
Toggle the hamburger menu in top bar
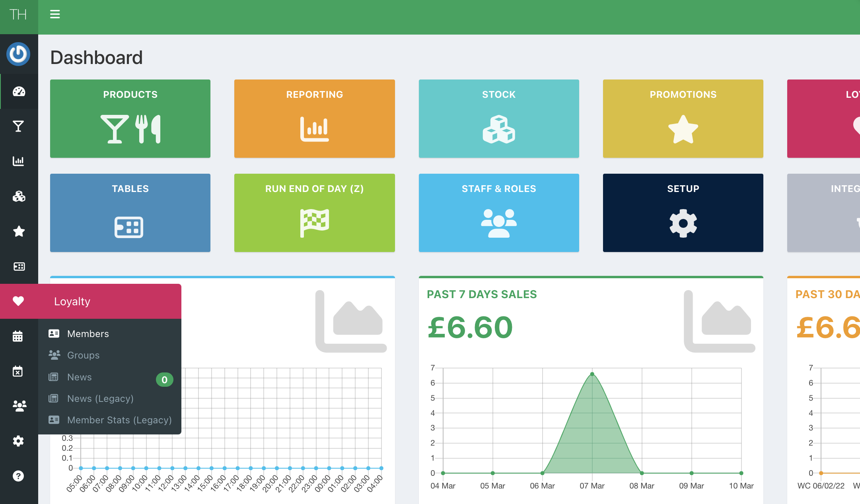click(55, 15)
